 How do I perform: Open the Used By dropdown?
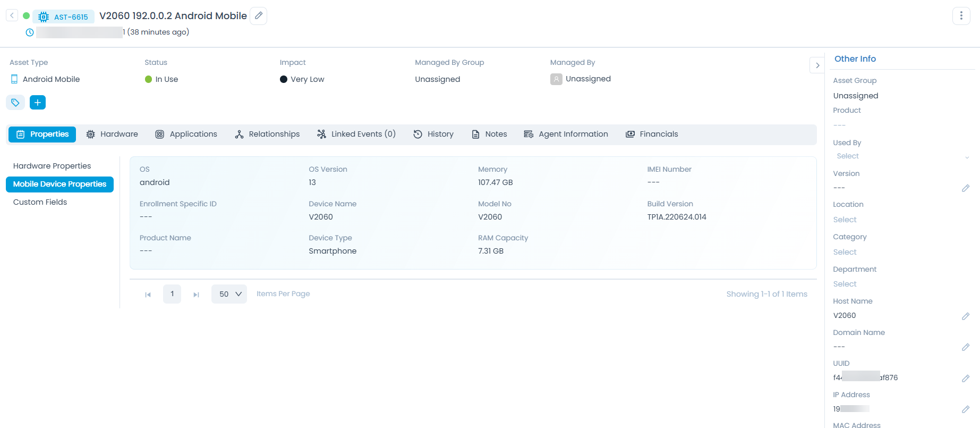coord(901,156)
